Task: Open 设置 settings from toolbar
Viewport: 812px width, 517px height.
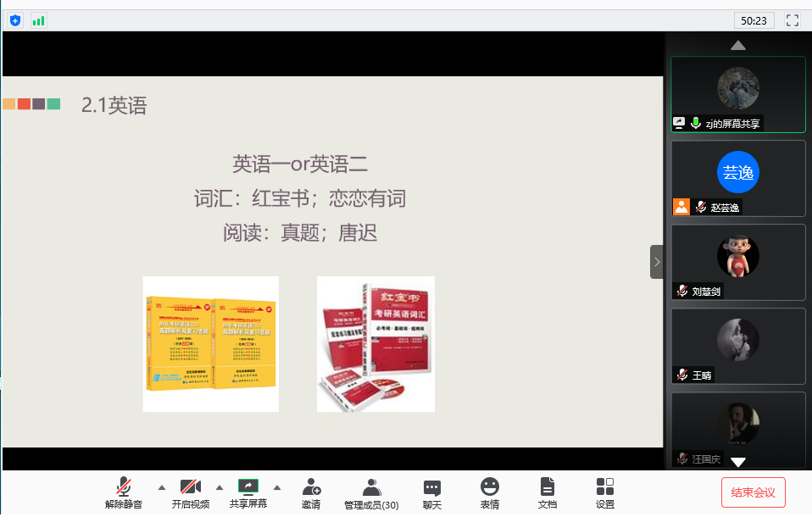Action: click(605, 487)
